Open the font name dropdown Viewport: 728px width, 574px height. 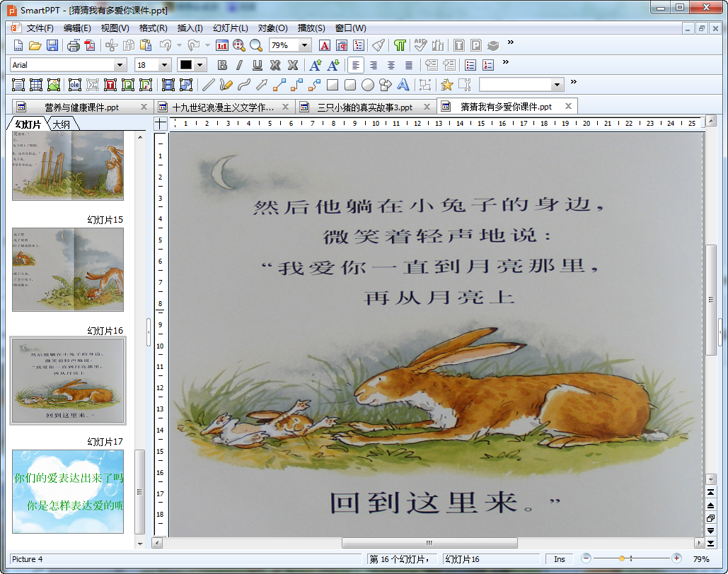point(120,65)
